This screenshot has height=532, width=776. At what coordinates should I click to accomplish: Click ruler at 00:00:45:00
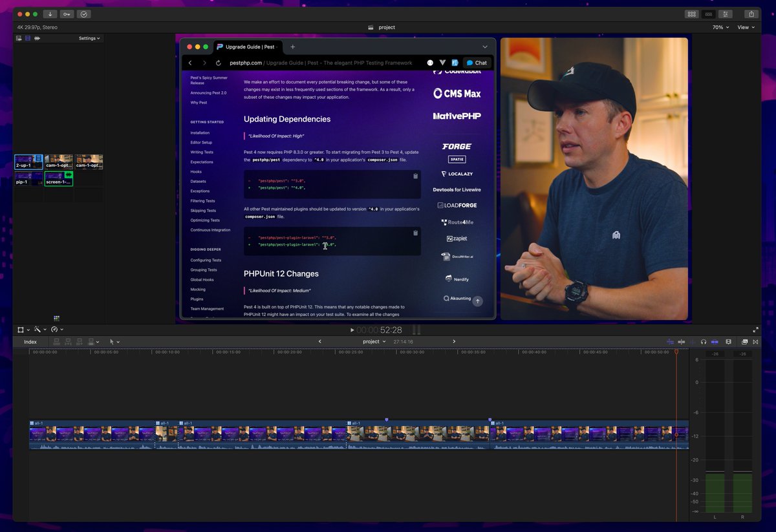594,352
